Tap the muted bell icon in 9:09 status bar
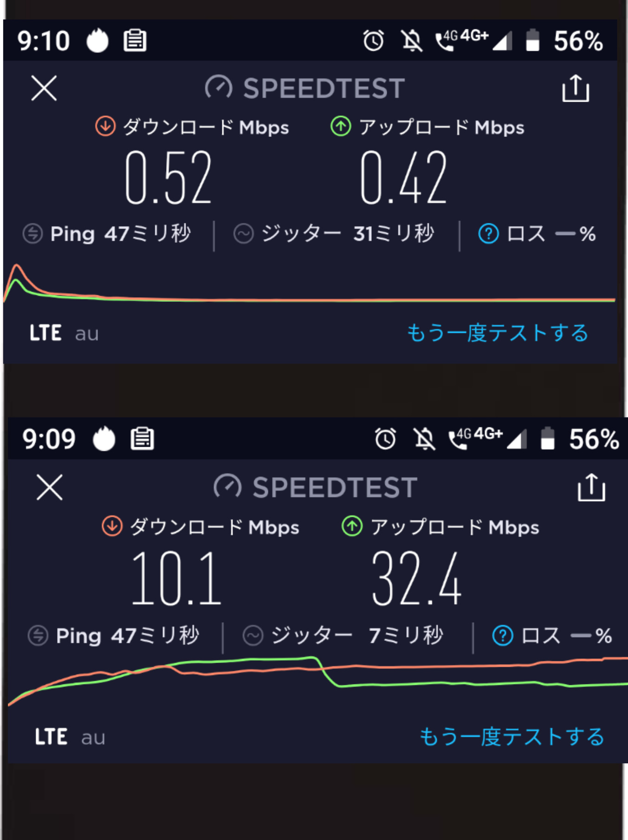The image size is (628, 840). 424,439
